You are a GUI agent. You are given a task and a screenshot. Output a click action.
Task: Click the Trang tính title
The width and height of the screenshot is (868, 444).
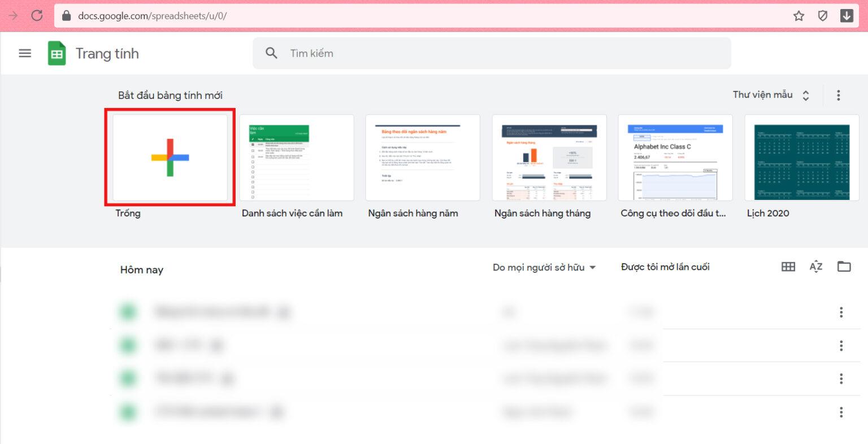[x=107, y=54]
